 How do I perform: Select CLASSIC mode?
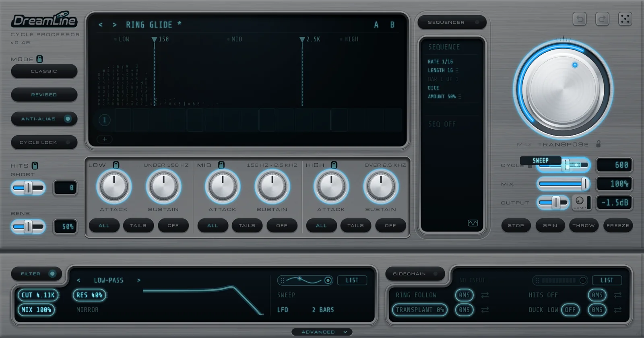[44, 71]
